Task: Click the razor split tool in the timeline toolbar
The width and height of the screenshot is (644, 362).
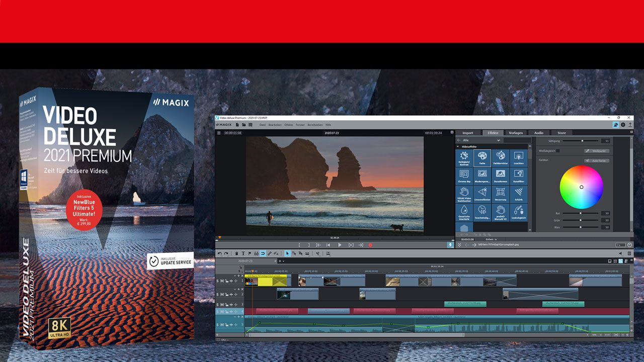Action: point(317,253)
